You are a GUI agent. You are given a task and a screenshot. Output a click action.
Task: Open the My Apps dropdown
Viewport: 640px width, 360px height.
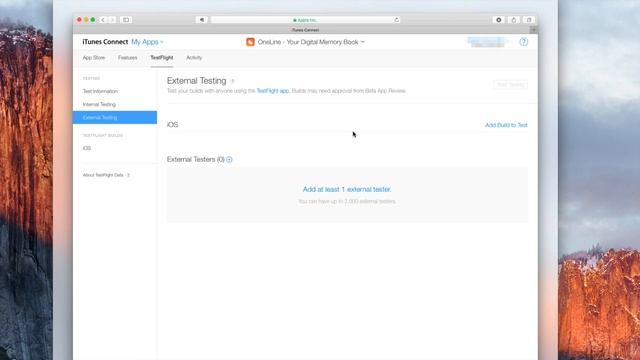[147, 42]
